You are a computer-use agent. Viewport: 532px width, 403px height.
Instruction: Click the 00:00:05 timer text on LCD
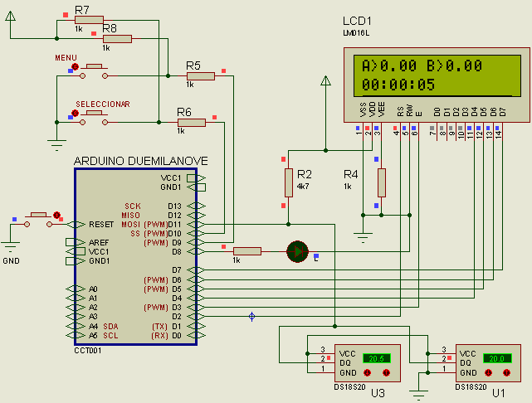pyautogui.click(x=398, y=85)
